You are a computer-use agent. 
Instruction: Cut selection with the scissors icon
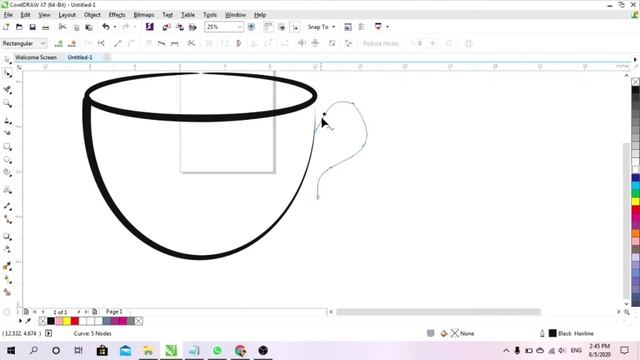coord(62,27)
